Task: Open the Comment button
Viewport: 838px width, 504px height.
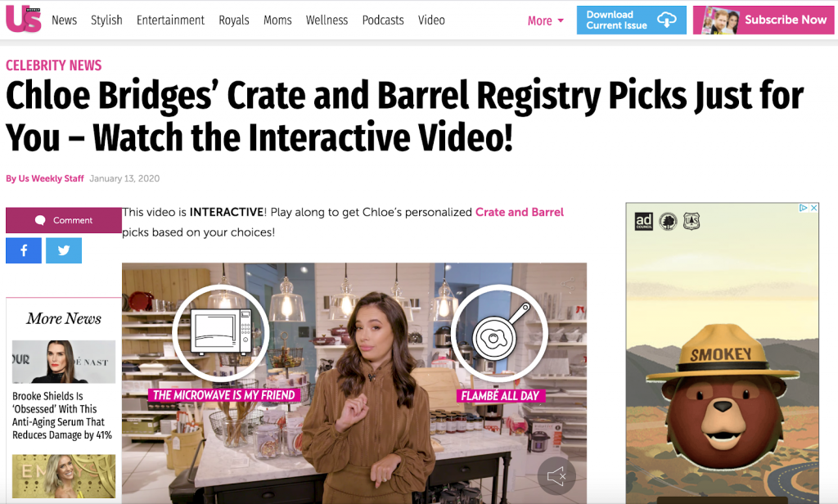Action: (x=64, y=220)
